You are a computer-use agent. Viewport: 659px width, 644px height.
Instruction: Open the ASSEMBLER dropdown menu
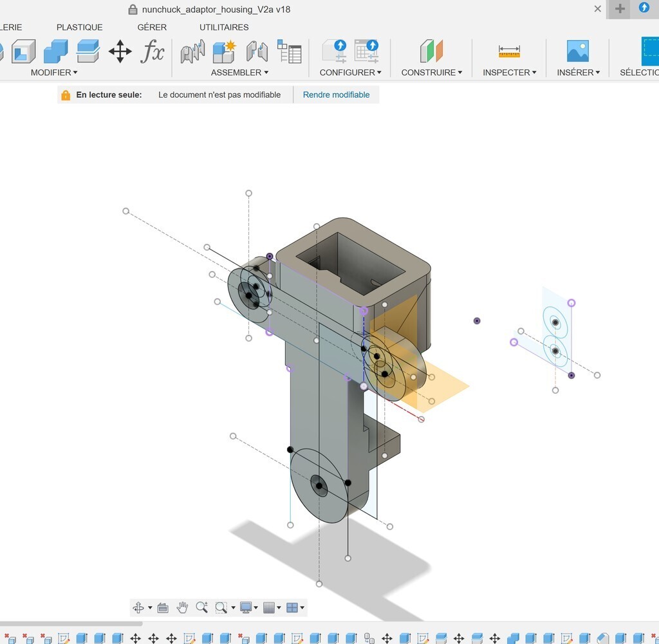click(x=239, y=73)
